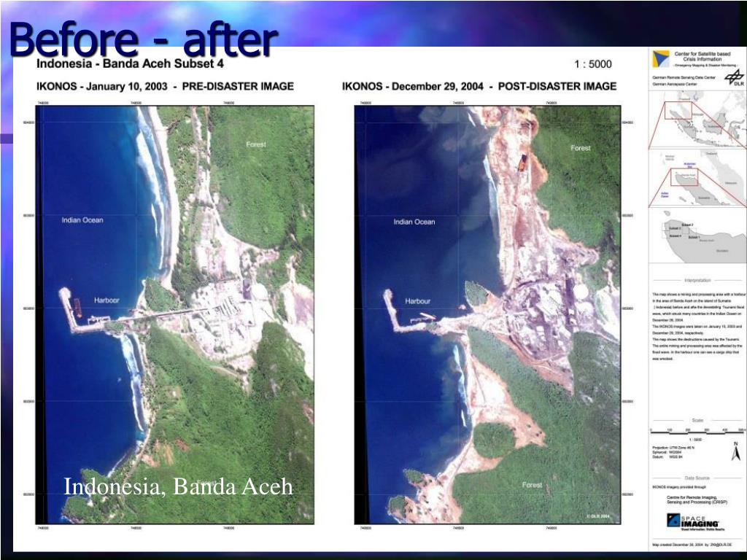Click the 'Before - after' slide title

(144, 39)
